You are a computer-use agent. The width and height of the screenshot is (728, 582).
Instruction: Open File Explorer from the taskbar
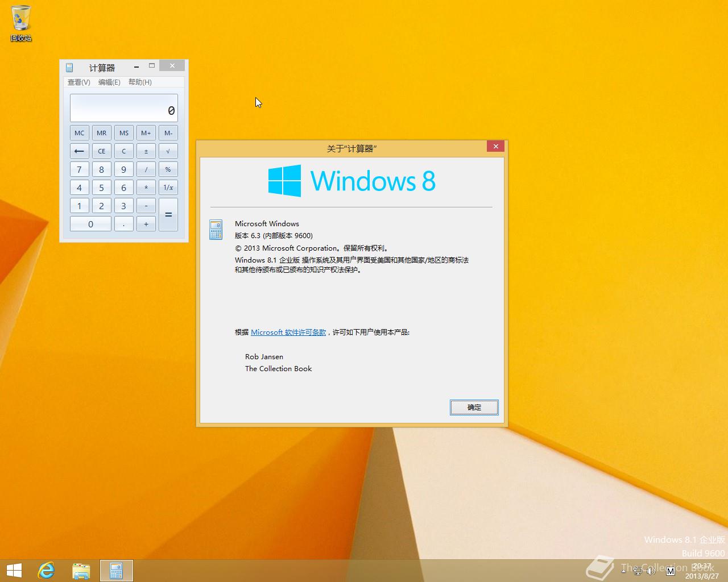[x=81, y=571]
